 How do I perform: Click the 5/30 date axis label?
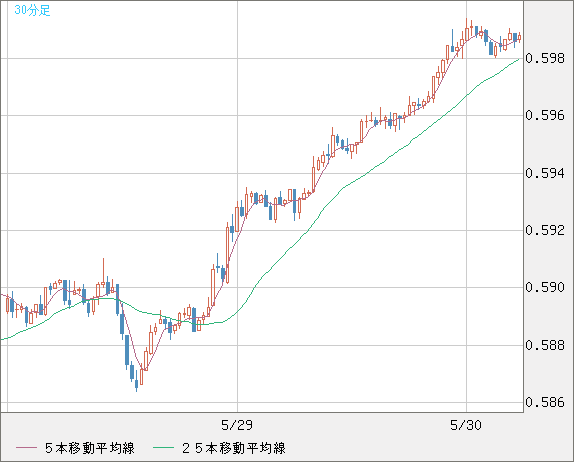click(466, 425)
